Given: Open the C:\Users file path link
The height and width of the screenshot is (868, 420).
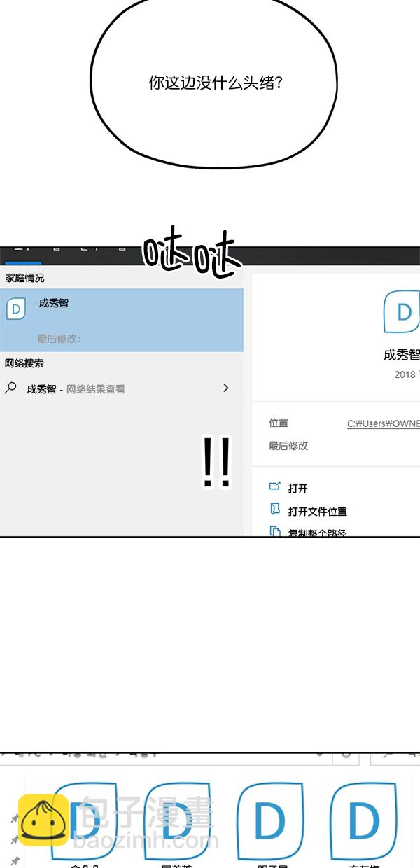Looking at the screenshot, I should tap(383, 423).
